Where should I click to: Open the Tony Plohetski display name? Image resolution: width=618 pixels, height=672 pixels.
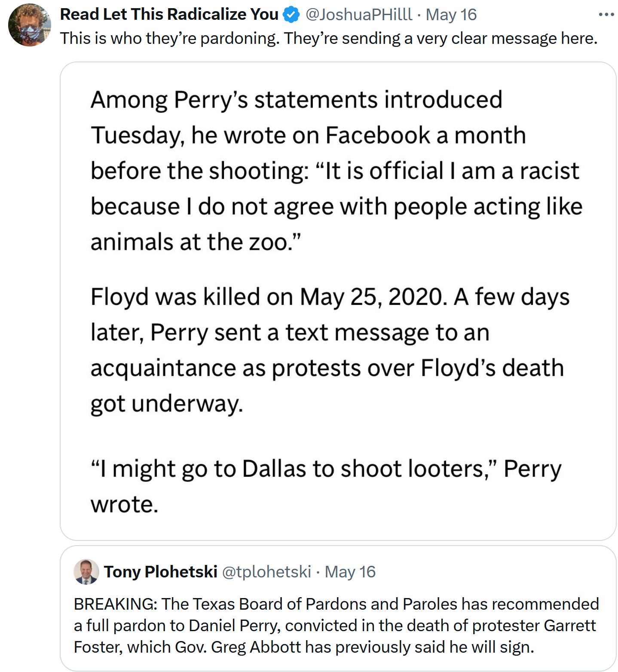click(160, 572)
